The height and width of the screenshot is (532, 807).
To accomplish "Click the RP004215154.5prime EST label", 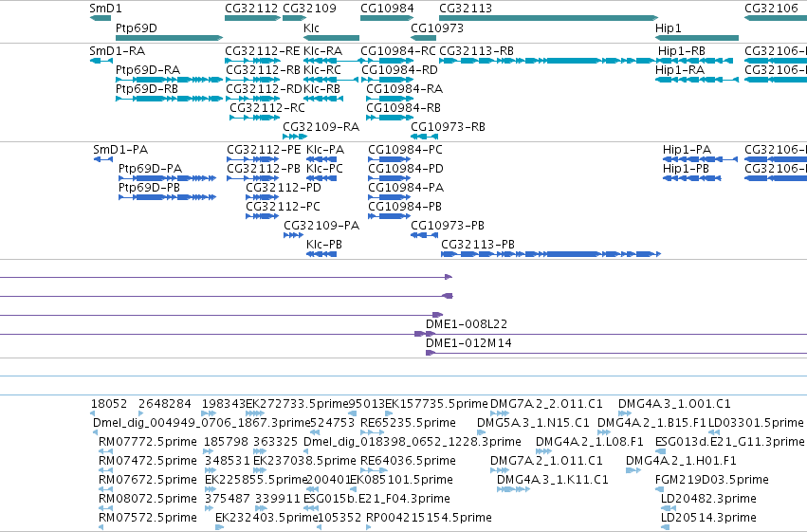I will click(x=429, y=518).
